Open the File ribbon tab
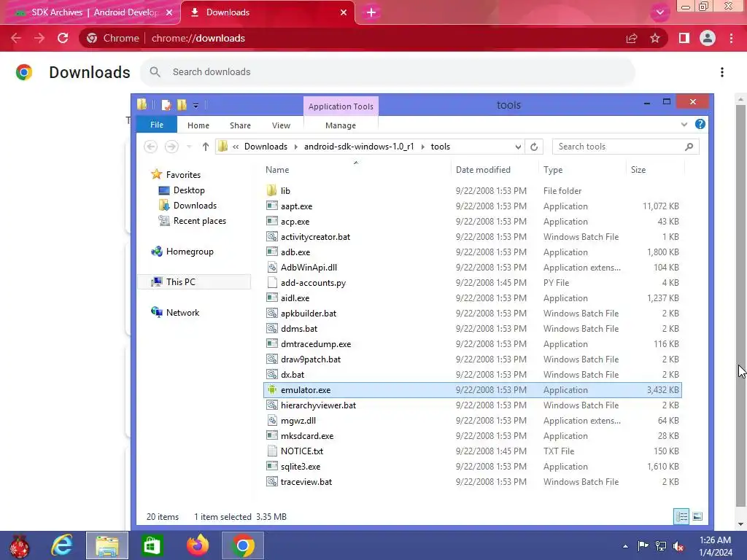This screenshot has height=560, width=747. pos(157,125)
